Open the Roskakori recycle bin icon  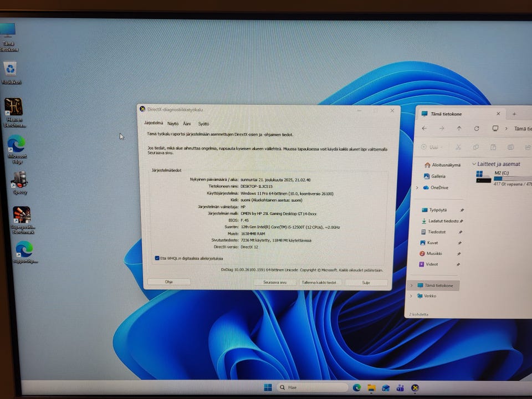click(11, 73)
